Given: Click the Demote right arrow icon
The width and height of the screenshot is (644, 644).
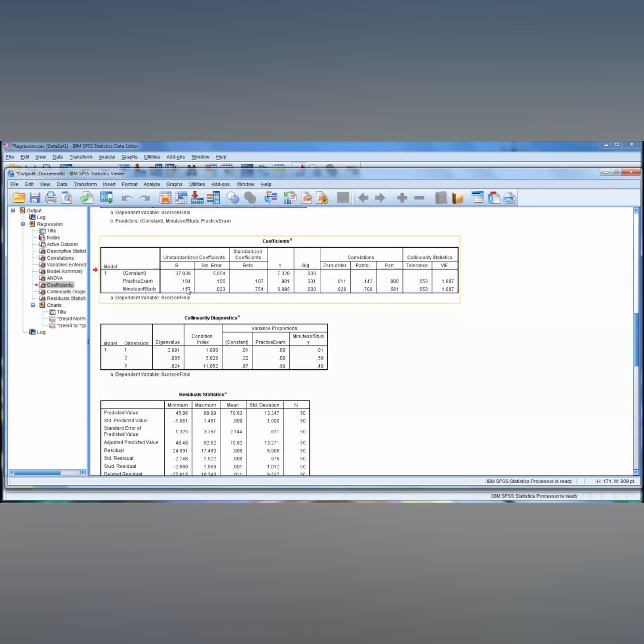Looking at the screenshot, I should [x=380, y=198].
